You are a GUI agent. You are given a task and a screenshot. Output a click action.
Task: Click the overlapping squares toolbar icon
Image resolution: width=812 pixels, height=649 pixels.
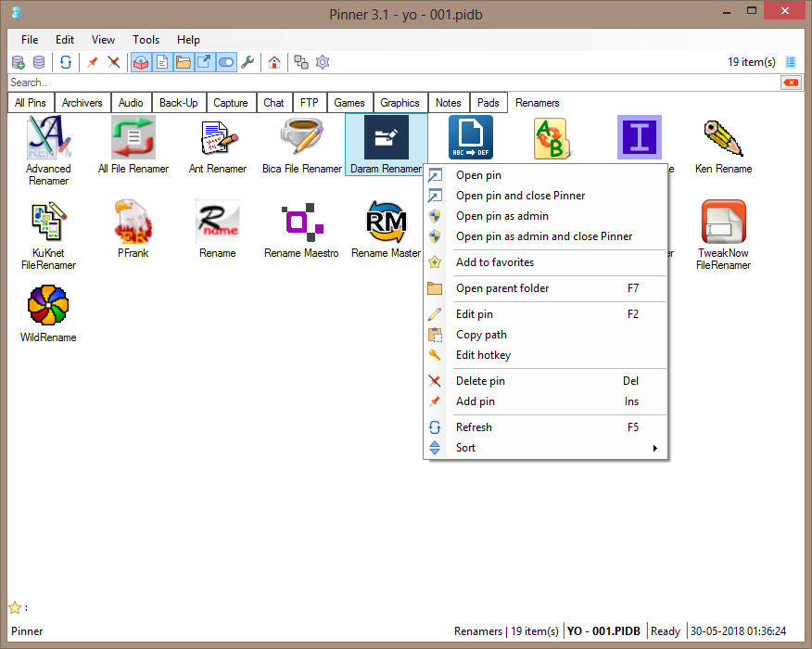301,62
